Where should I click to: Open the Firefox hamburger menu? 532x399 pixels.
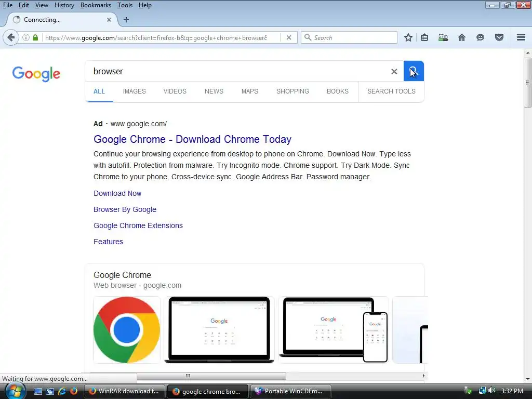tap(521, 37)
